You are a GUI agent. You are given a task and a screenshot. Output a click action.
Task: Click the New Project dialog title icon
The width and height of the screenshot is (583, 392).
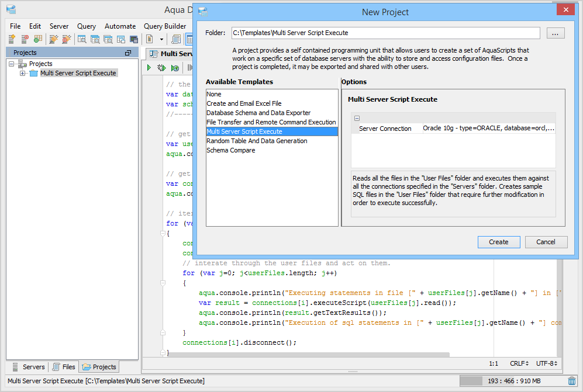(203, 12)
